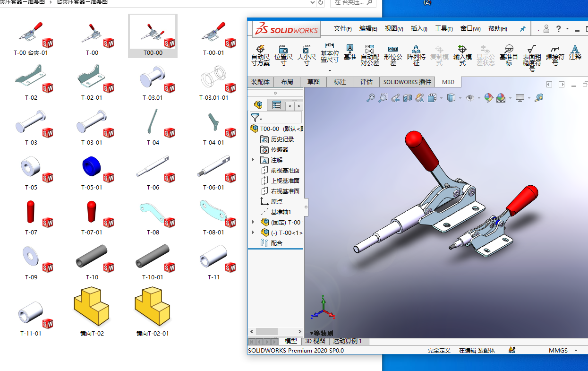Click the View Settings monitor icon
Screen dimensions: 588x371
520,98
